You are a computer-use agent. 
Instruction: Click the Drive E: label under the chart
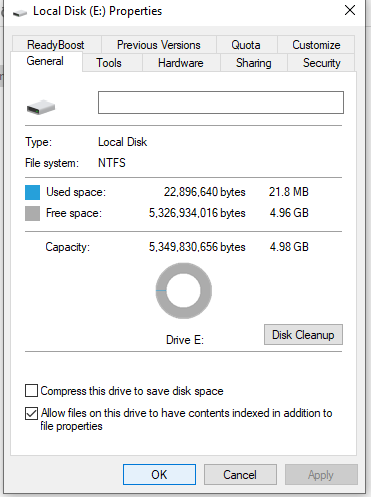pos(185,340)
